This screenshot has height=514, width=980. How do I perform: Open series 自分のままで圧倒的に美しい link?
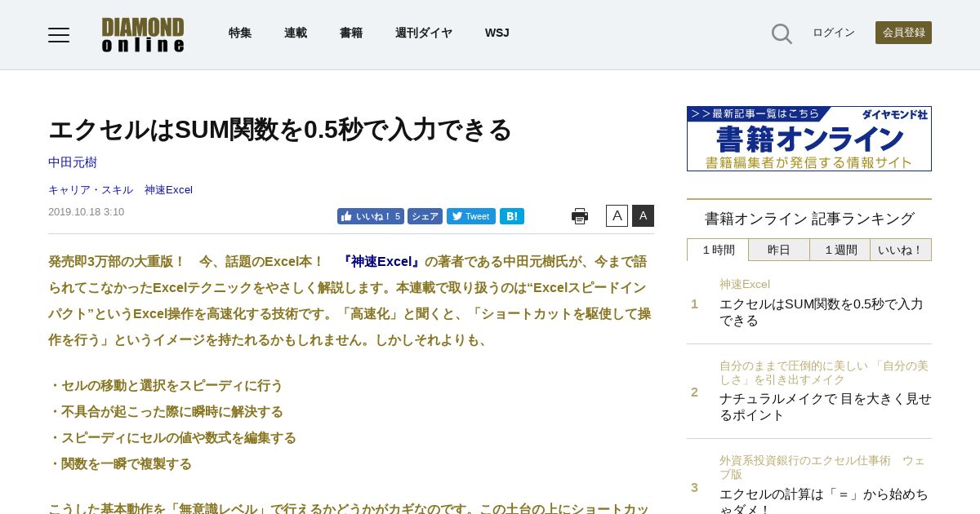tap(824, 373)
